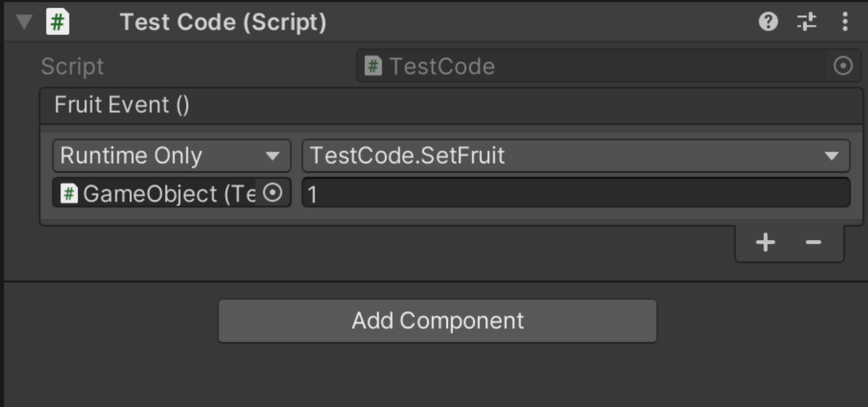Image resolution: width=868 pixels, height=407 pixels.
Task: Collapse the Test Code component foldout
Action: coord(24,22)
